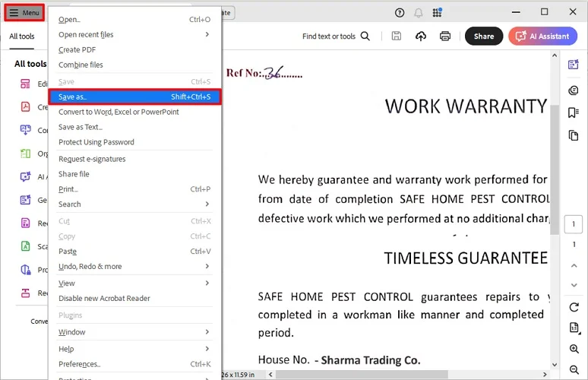Open the AI Assistant button

coord(542,36)
